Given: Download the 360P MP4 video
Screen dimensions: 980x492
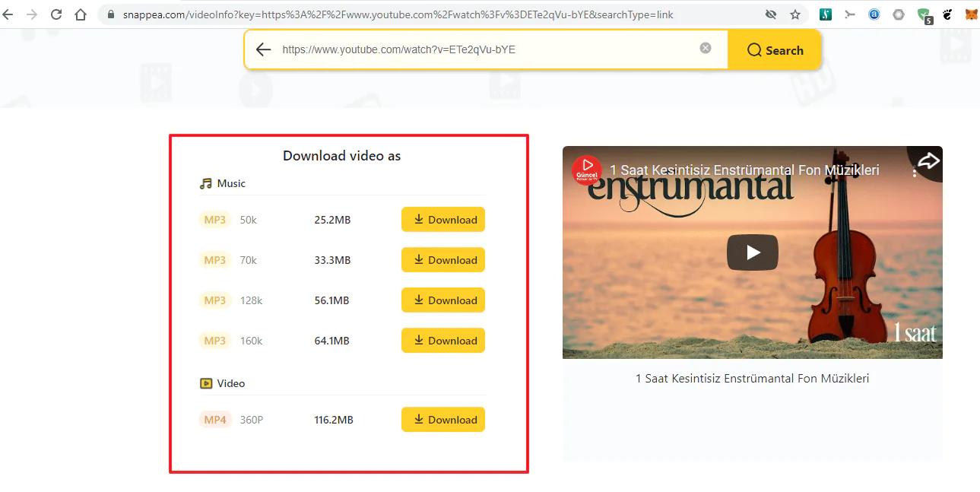Looking at the screenshot, I should coord(443,420).
